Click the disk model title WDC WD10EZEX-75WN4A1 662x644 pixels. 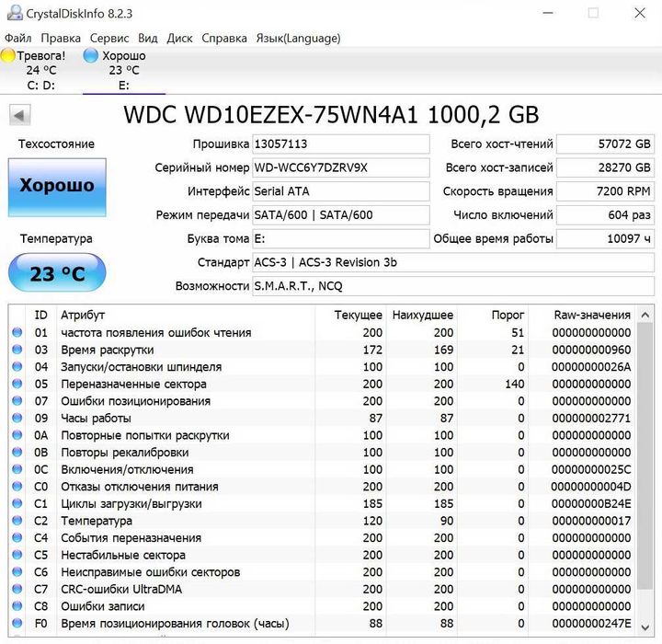click(331, 115)
